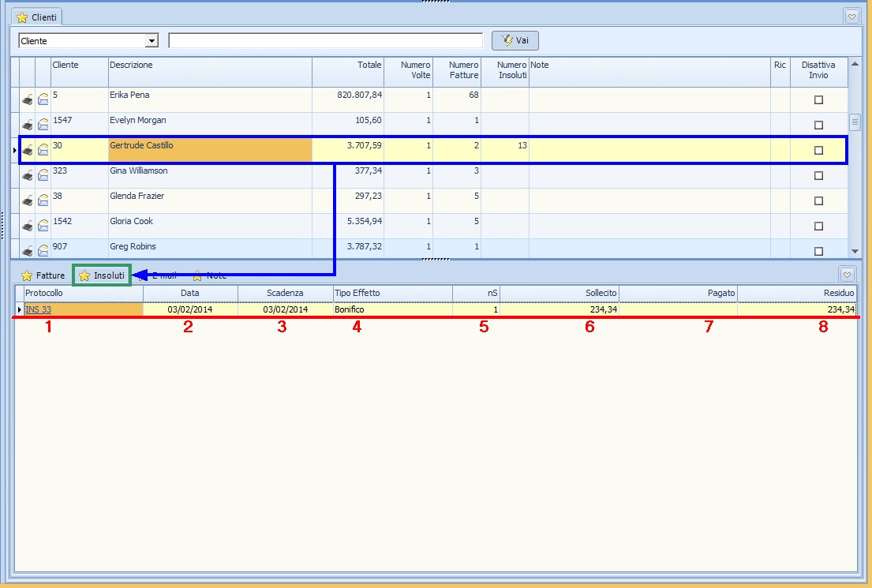Click the printer icon for Erika Pena

coord(28,99)
